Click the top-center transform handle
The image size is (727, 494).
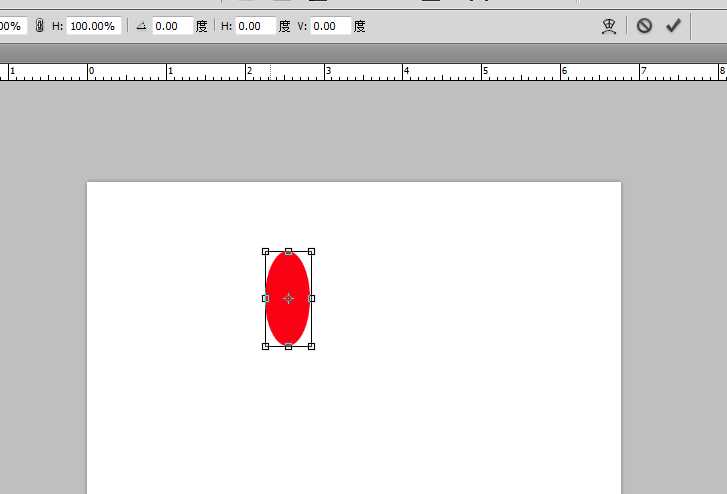(288, 251)
